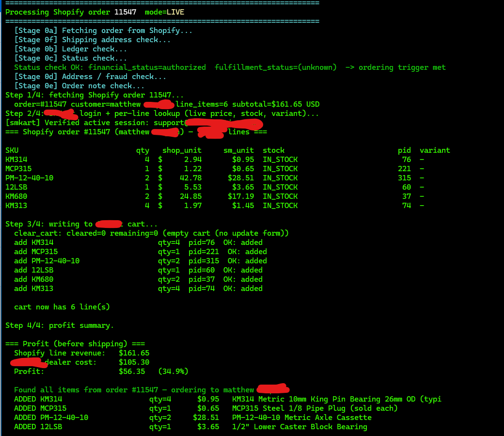
Task: Click '[Stage 0c] Status check...' line
Action: tap(70, 58)
